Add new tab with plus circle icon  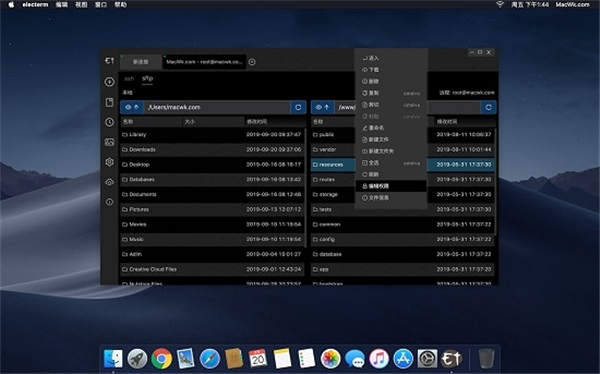point(252,62)
